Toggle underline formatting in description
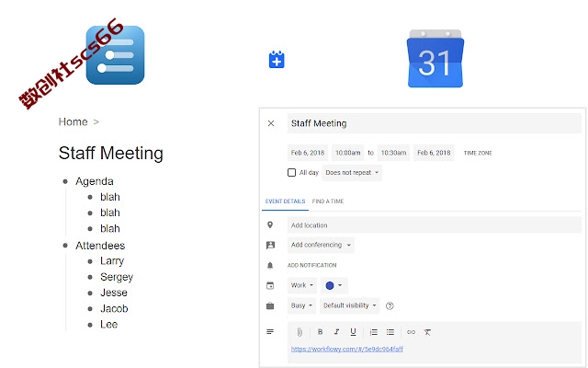Image resolution: width=588 pixels, height=368 pixels. point(353,332)
